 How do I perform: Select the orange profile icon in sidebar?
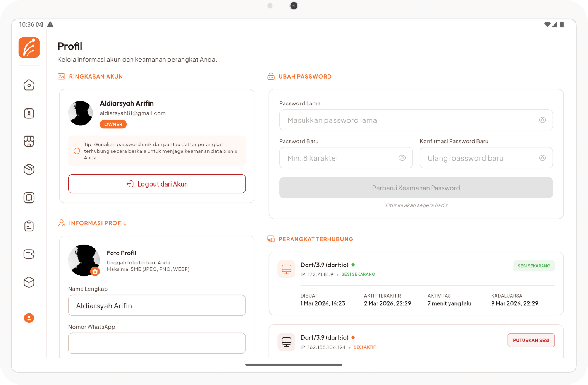pyautogui.click(x=29, y=318)
